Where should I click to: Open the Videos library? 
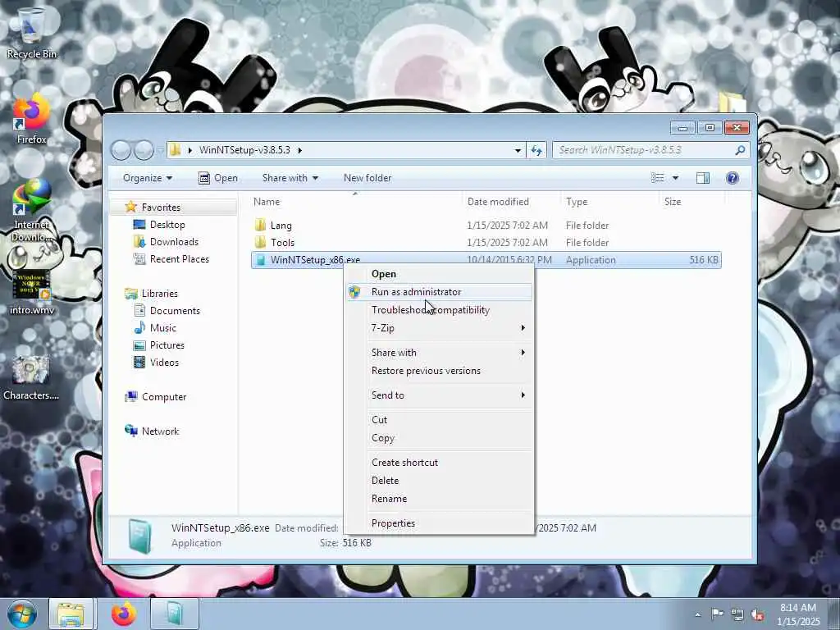pyautogui.click(x=164, y=362)
